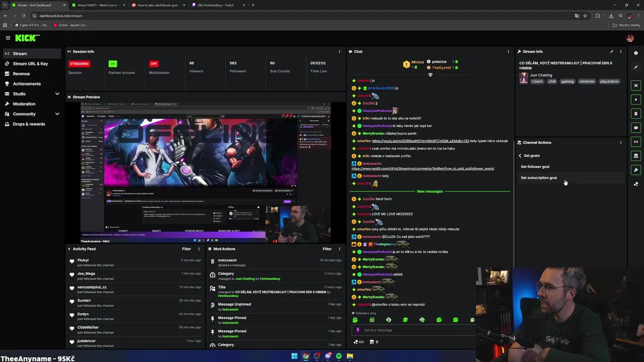The height and width of the screenshot is (362, 644).
Task: Open Chat panel three-dot menu
Action: [x=508, y=51]
